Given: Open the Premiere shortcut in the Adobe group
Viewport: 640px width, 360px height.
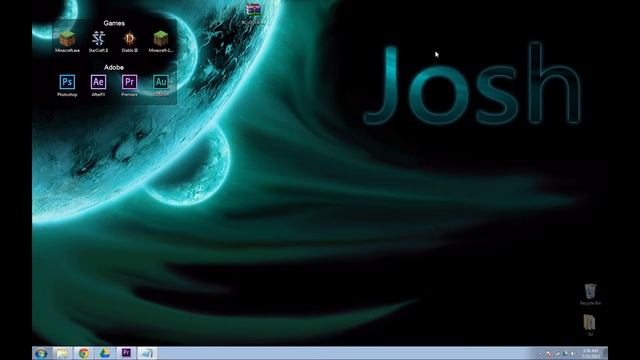Looking at the screenshot, I should coord(129,85).
